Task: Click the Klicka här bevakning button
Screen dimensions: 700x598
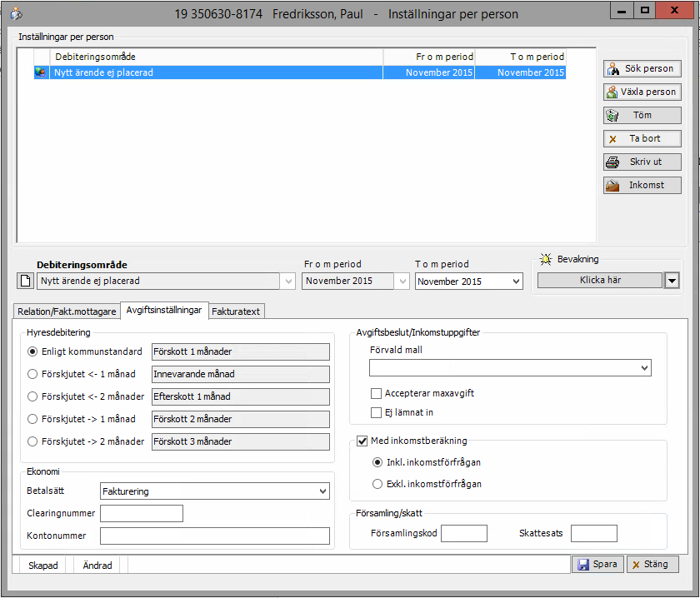Action: tap(599, 280)
